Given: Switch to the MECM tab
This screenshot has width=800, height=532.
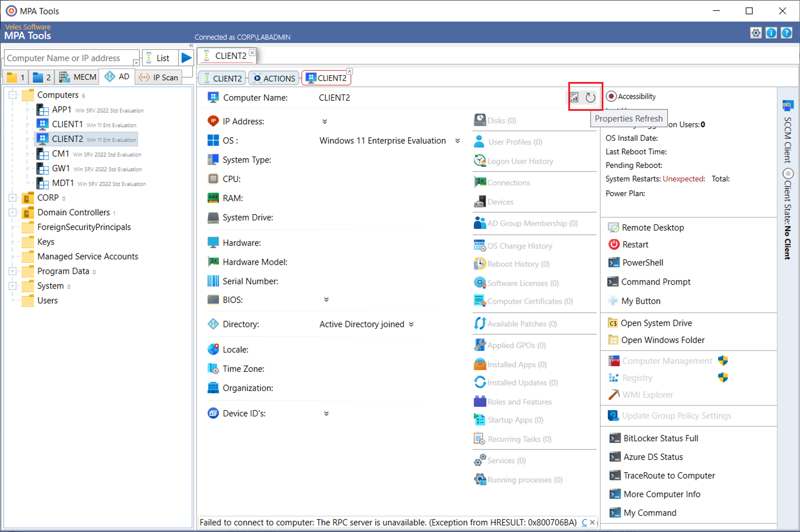Looking at the screenshot, I should pos(77,77).
